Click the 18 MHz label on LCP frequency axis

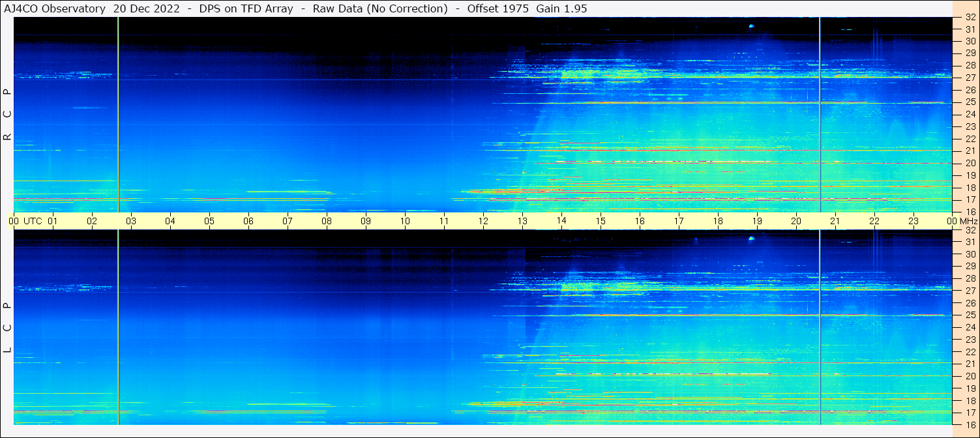(970, 401)
